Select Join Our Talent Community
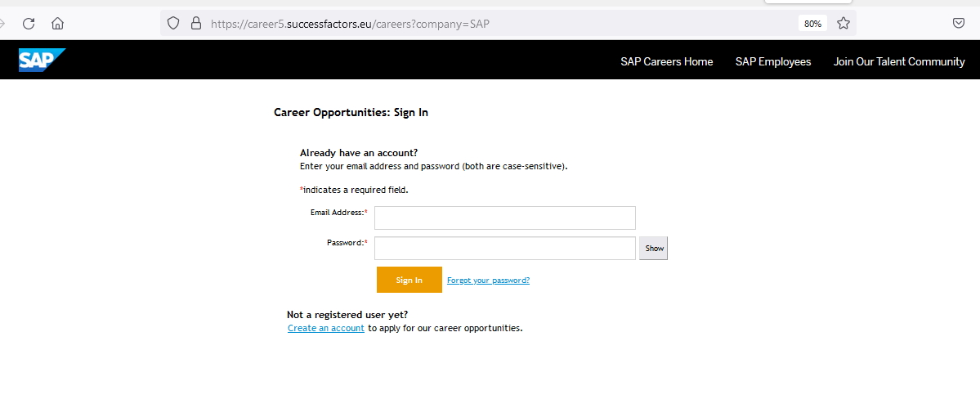This screenshot has height=413, width=980. (x=898, y=61)
